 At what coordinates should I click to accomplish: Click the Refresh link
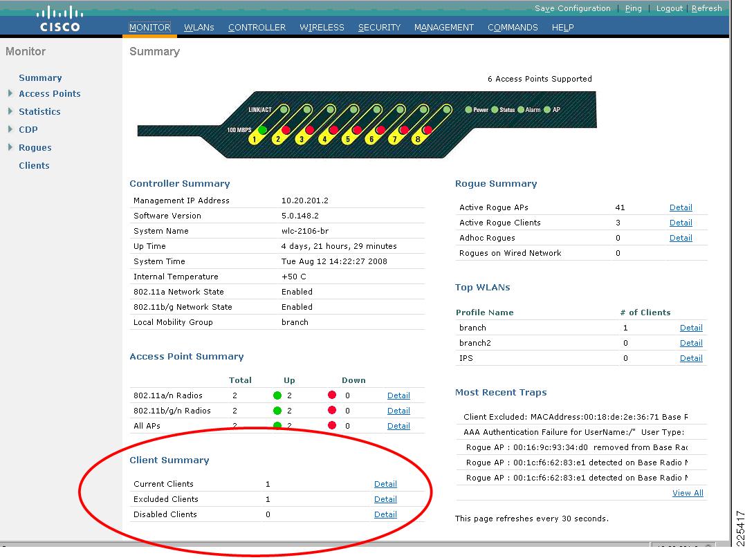[706, 8]
